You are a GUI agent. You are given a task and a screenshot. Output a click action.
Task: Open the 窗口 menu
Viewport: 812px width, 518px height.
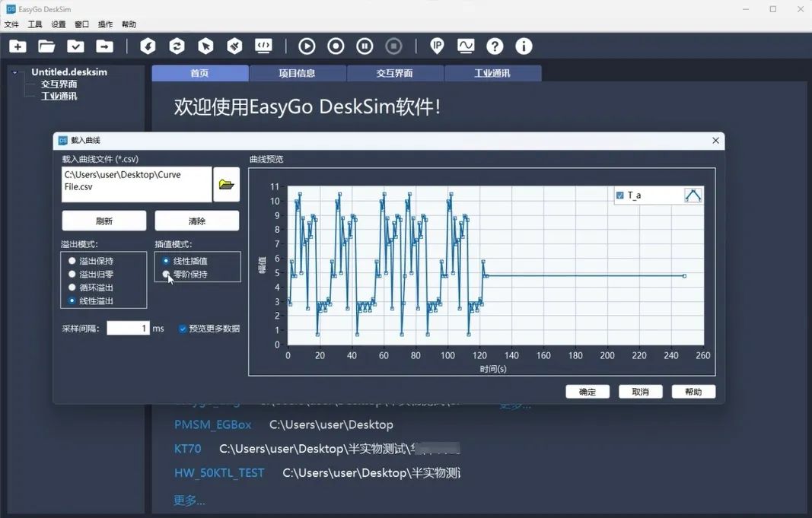[x=82, y=24]
